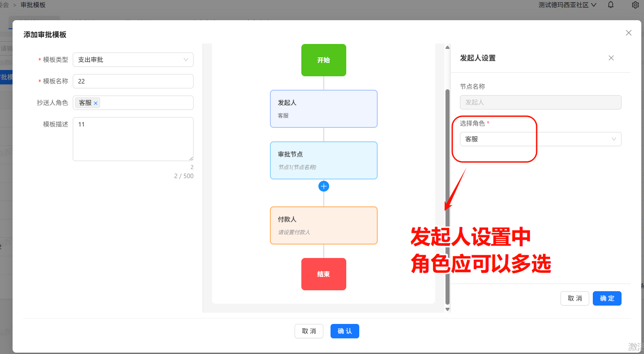This screenshot has width=644, height=354.
Task: Open the 选择角色 dropdown
Action: [x=540, y=139]
